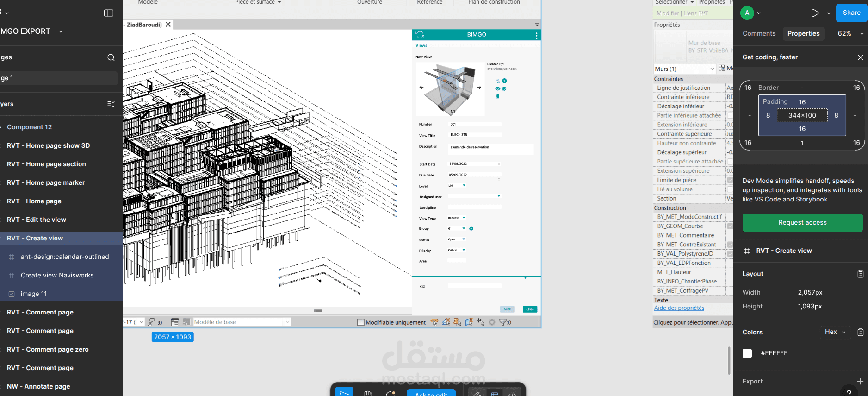Screen dimensions: 868x396
Task: Open the BIMGO three-dot options menu
Action: click(x=536, y=35)
